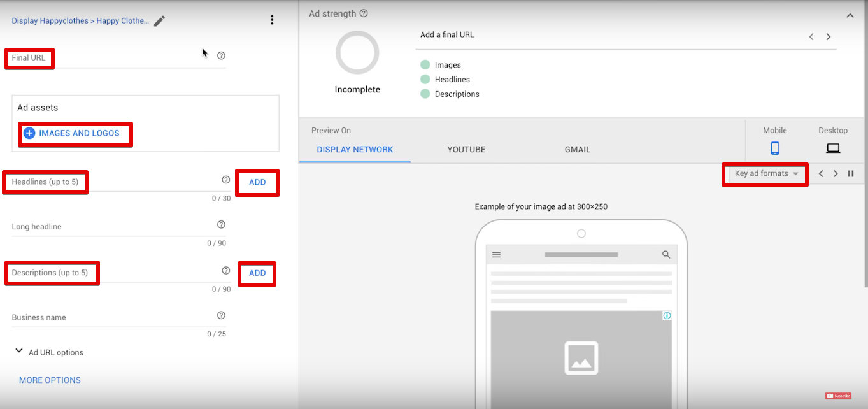
Task: Focus the Descriptions input field
Action: 121,273
